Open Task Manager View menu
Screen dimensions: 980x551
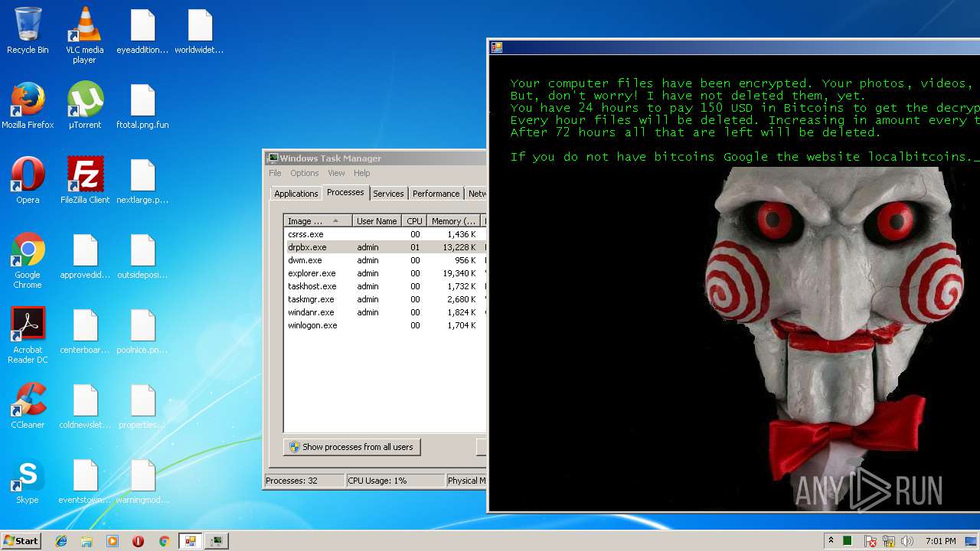pyautogui.click(x=336, y=173)
